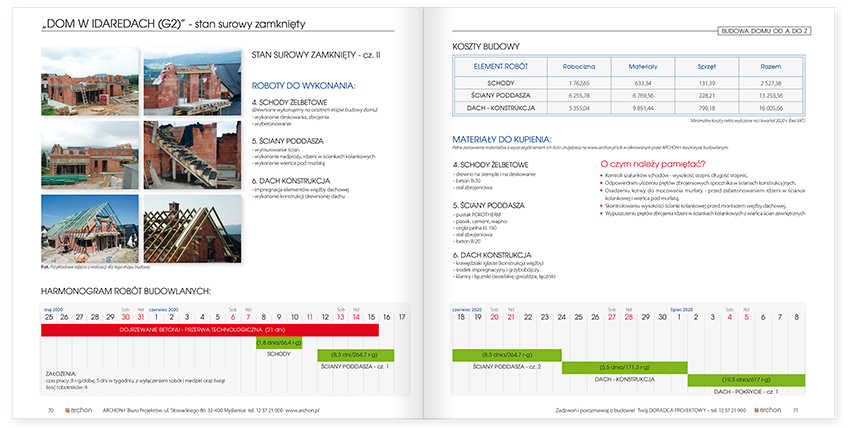Select the DACH - POKRYCIE bar (19,5 dnia/617 r-g)
The image size is (848, 428).
click(746, 380)
